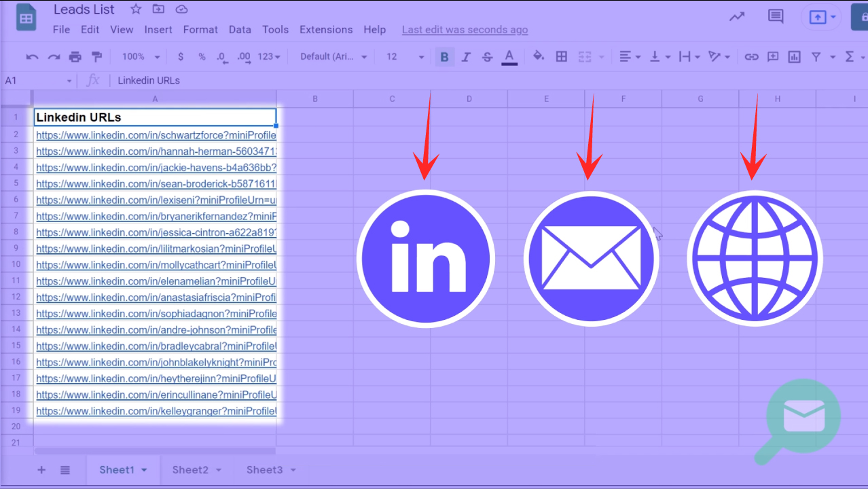Move document using folder icon
Screen dimensions: 868x489
pyautogui.click(x=158, y=10)
